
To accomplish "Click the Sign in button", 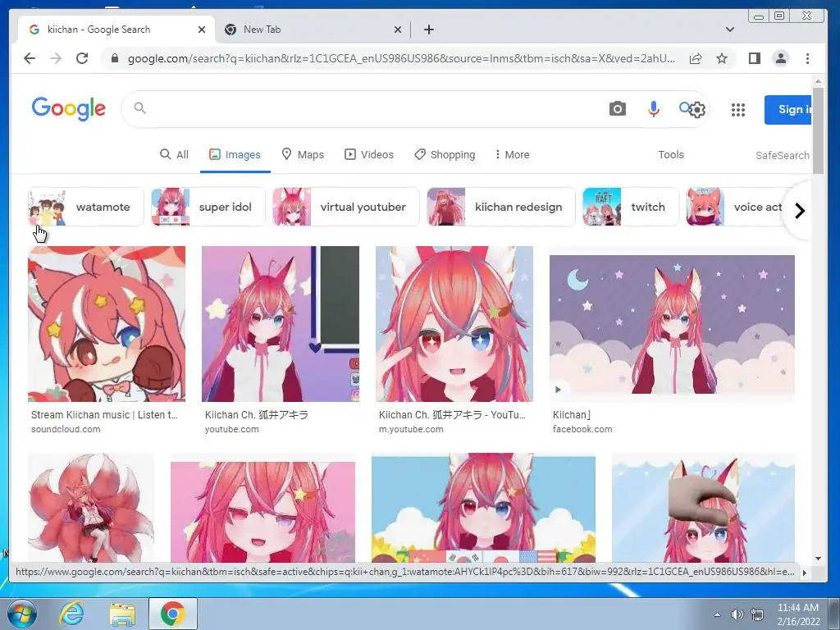I will (787, 109).
